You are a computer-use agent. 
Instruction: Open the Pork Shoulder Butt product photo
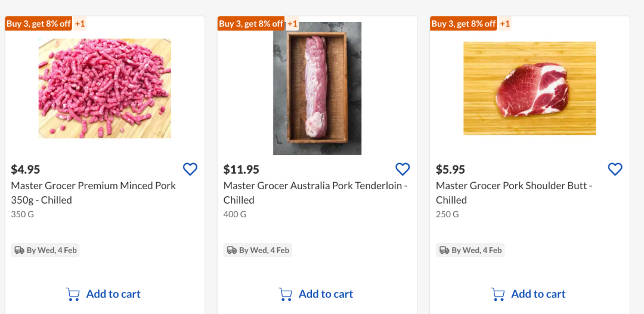[x=530, y=88]
